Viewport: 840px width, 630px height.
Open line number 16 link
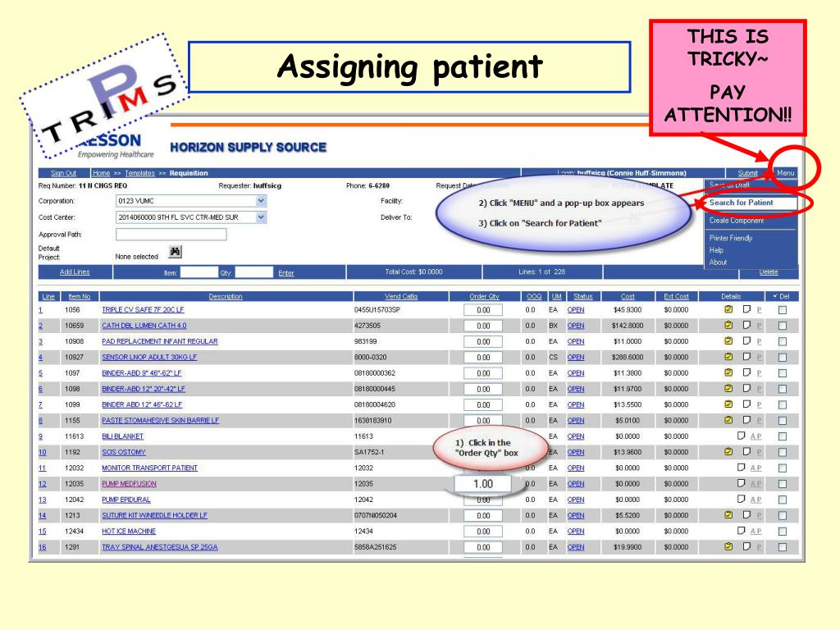43,547
